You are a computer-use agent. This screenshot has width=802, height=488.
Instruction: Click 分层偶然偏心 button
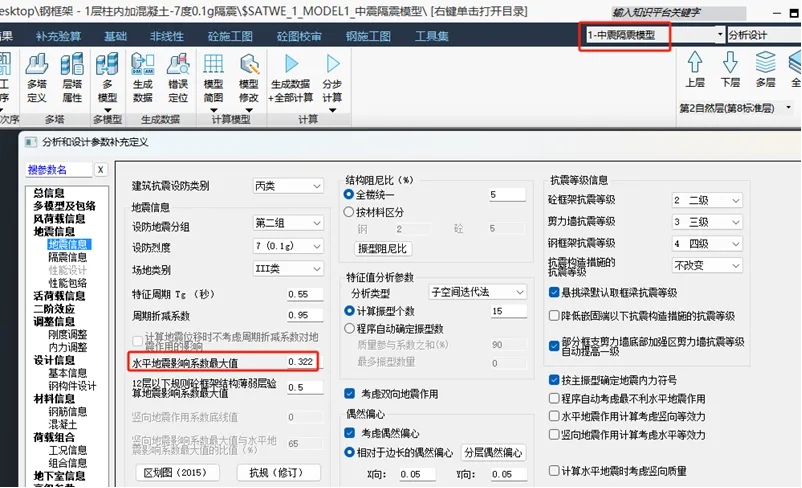(493, 452)
